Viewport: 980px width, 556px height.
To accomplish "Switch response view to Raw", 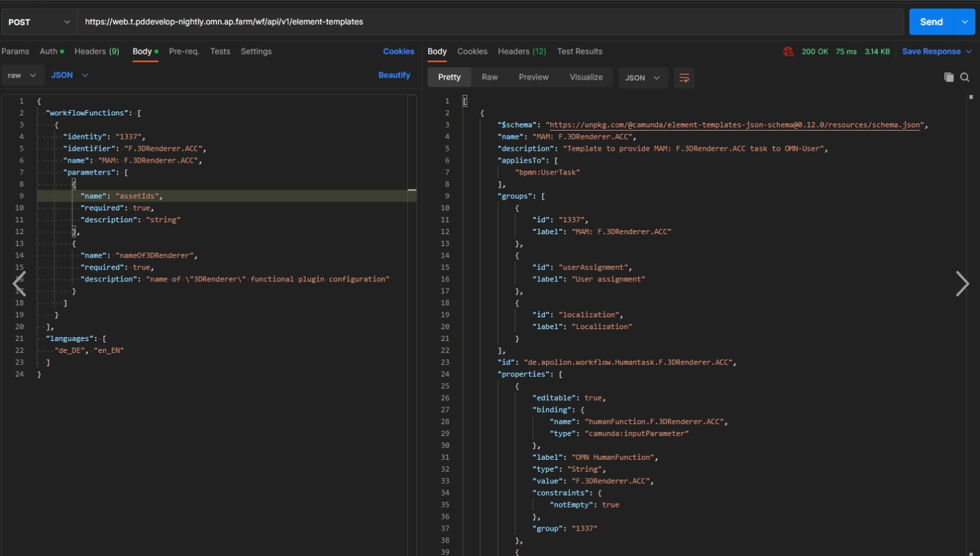I will tap(489, 78).
